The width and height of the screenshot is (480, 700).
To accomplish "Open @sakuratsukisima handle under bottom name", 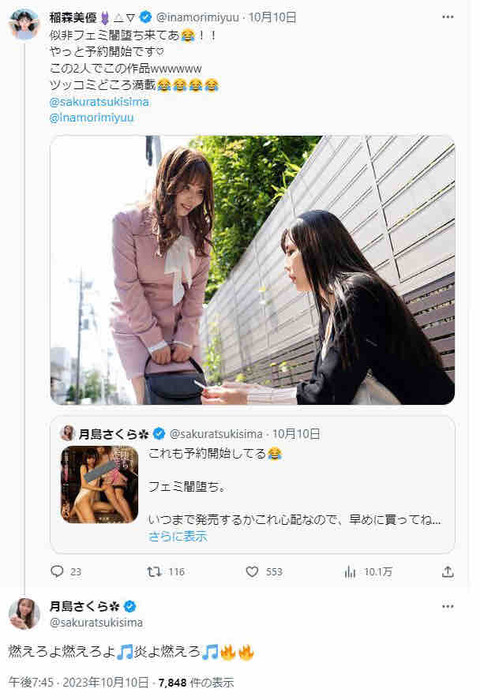I will pyautogui.click(x=96, y=623).
